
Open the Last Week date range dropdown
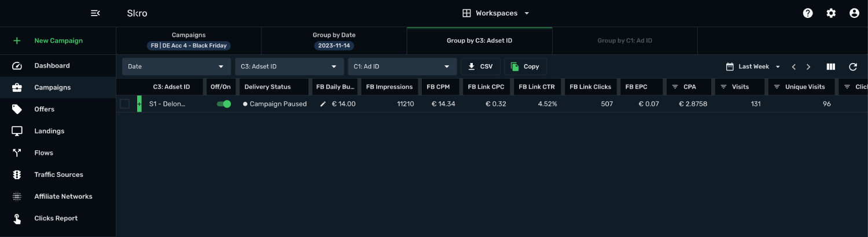[753, 66]
